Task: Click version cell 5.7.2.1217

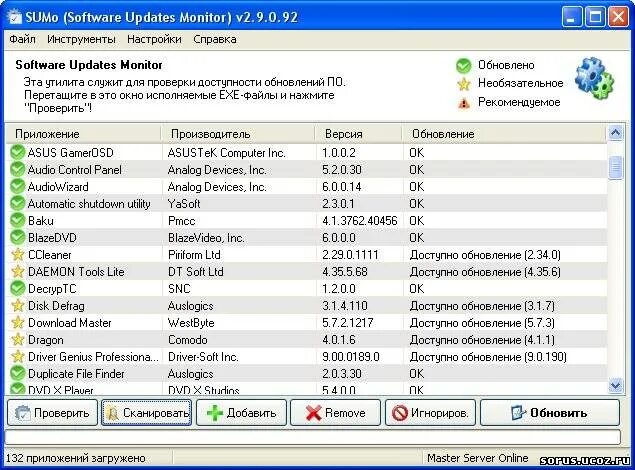Action: coord(348,323)
